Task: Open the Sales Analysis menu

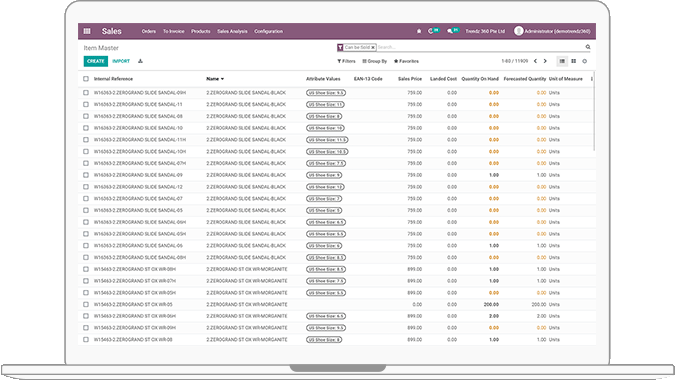Action: tap(232, 31)
